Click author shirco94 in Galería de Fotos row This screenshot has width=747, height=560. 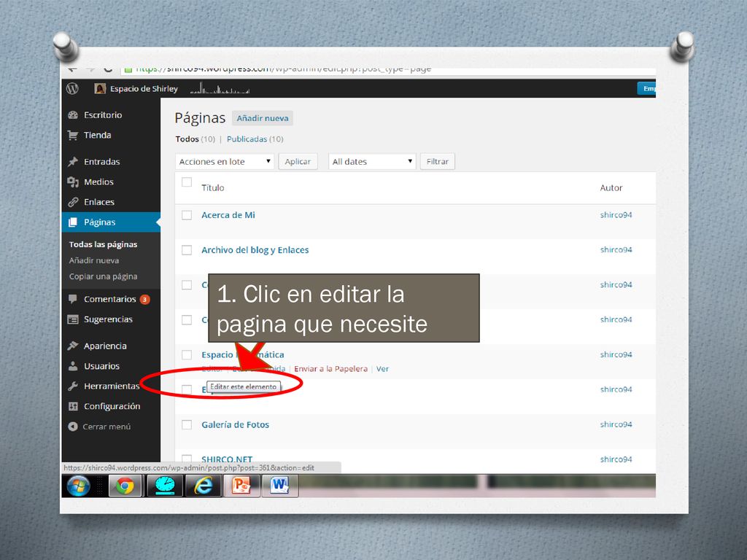coord(616,424)
